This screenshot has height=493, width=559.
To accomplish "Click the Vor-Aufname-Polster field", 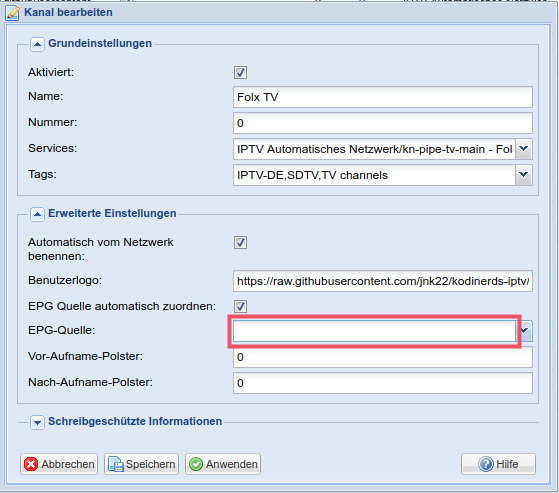I will (383, 357).
